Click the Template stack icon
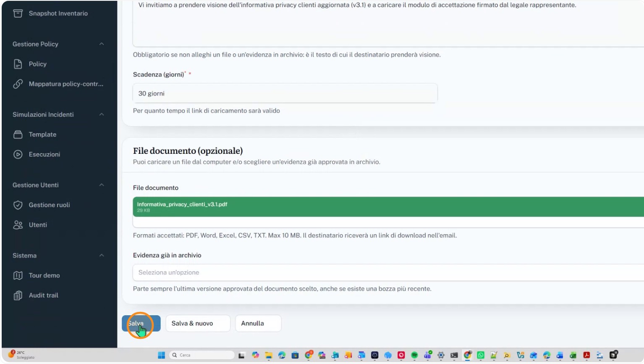This screenshot has width=644, height=364. click(x=18, y=135)
